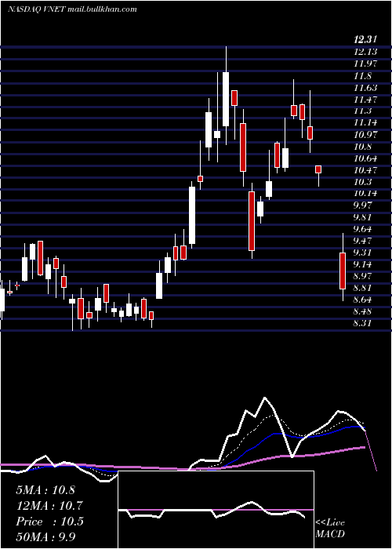The image size is (392, 549).
Task: Click the 5MA : 10.8 readout
Action: 45,490
